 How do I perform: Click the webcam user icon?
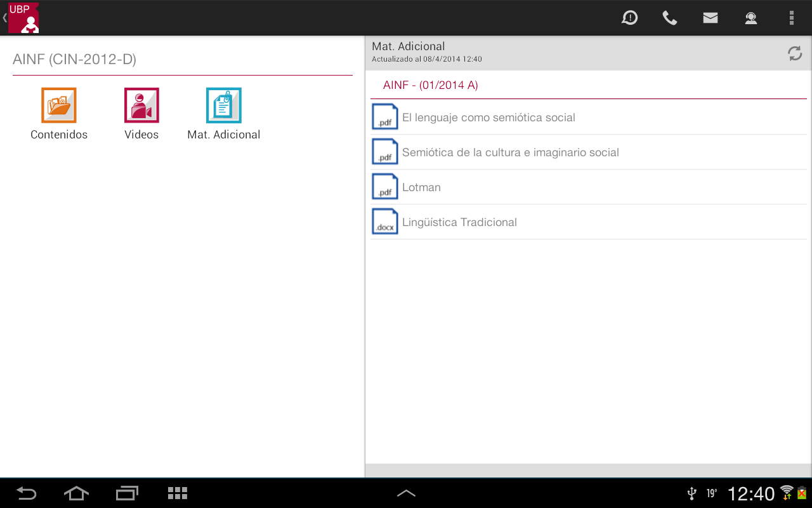pos(751,18)
